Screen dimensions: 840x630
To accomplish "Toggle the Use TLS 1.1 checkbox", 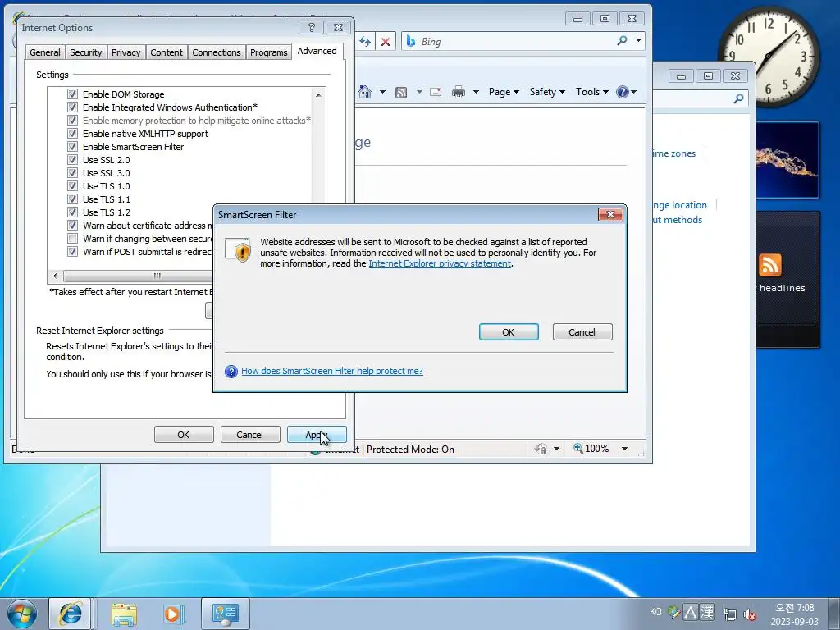I will pyautogui.click(x=72, y=199).
